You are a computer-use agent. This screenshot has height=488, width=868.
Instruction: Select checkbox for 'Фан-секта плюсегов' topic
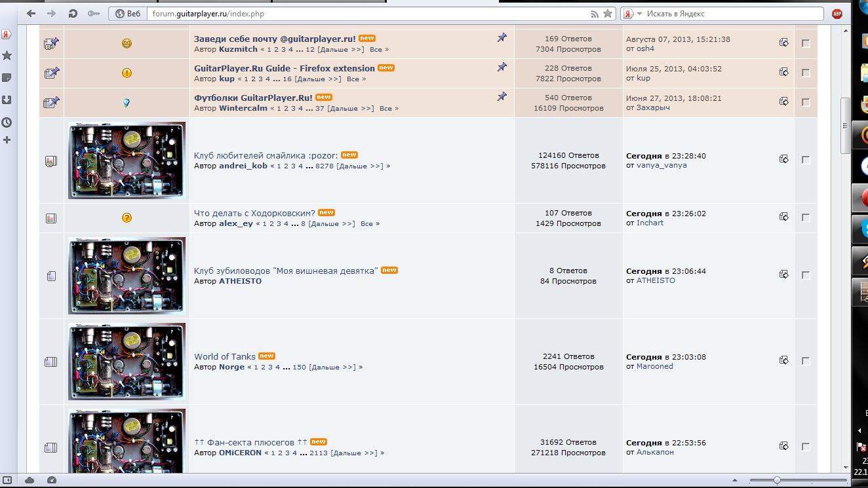[x=806, y=447]
